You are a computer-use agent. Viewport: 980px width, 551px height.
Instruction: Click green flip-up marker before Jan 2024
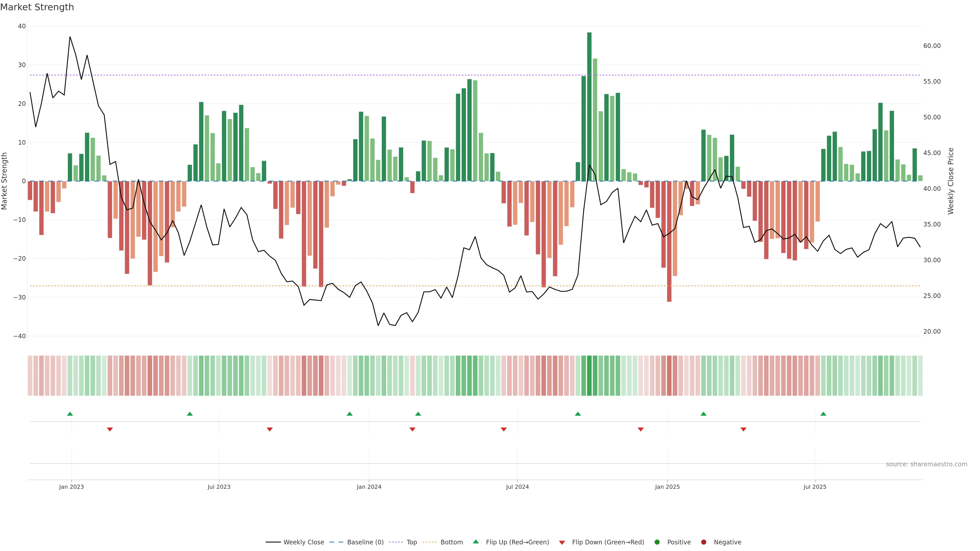(x=350, y=414)
